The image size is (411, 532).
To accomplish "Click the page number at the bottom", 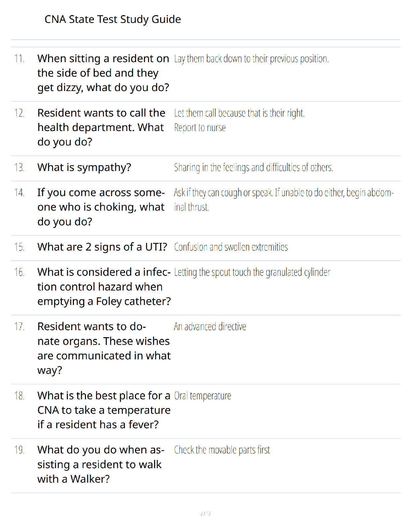I will [205, 514].
